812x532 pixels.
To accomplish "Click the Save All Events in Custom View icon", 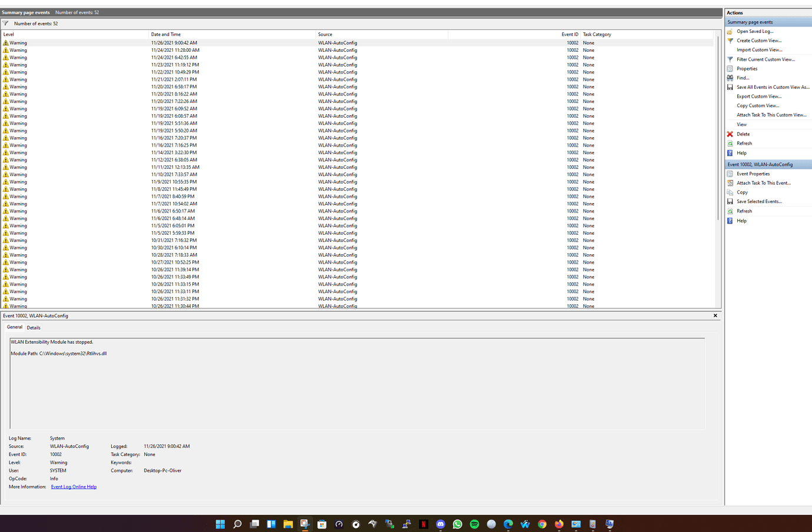I will [x=730, y=87].
